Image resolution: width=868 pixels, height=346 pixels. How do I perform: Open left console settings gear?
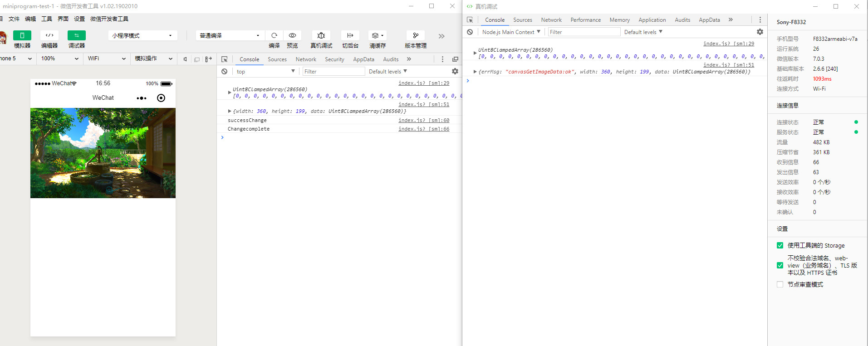coord(455,71)
